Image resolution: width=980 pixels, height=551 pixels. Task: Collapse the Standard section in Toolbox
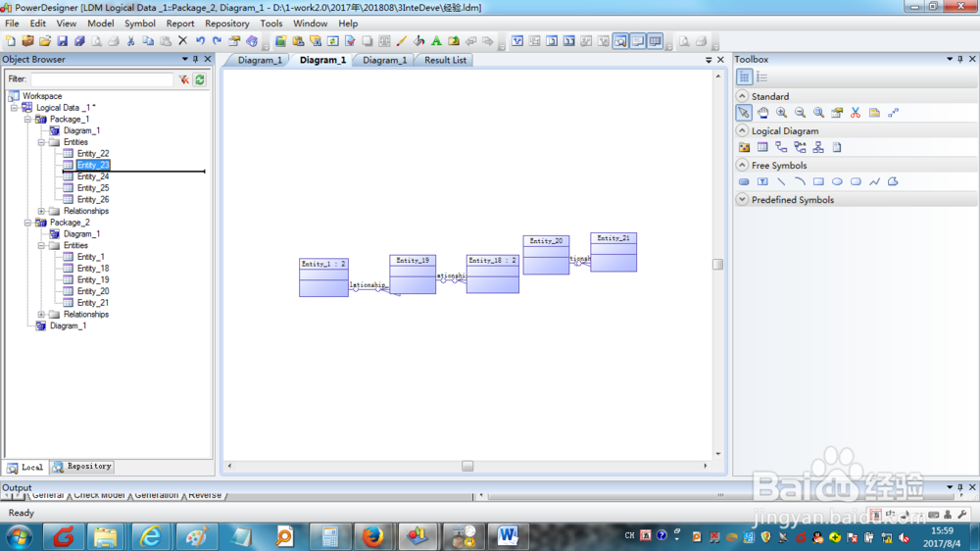click(742, 96)
